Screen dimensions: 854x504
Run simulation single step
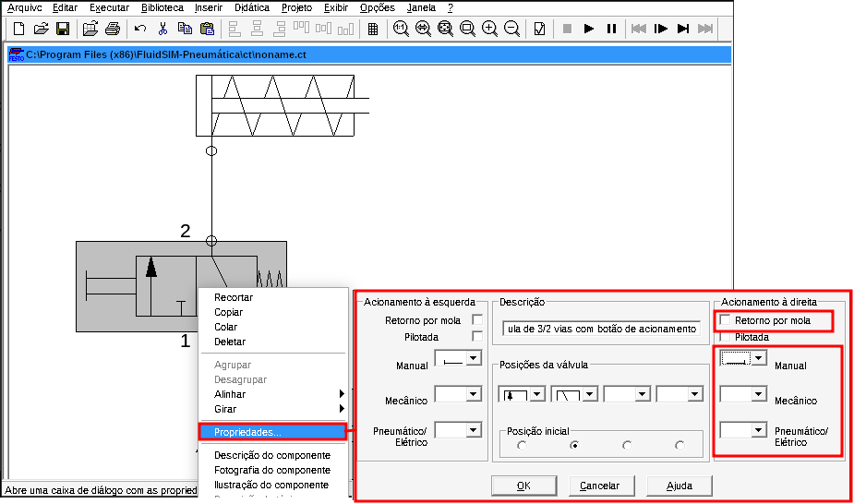tap(661, 29)
